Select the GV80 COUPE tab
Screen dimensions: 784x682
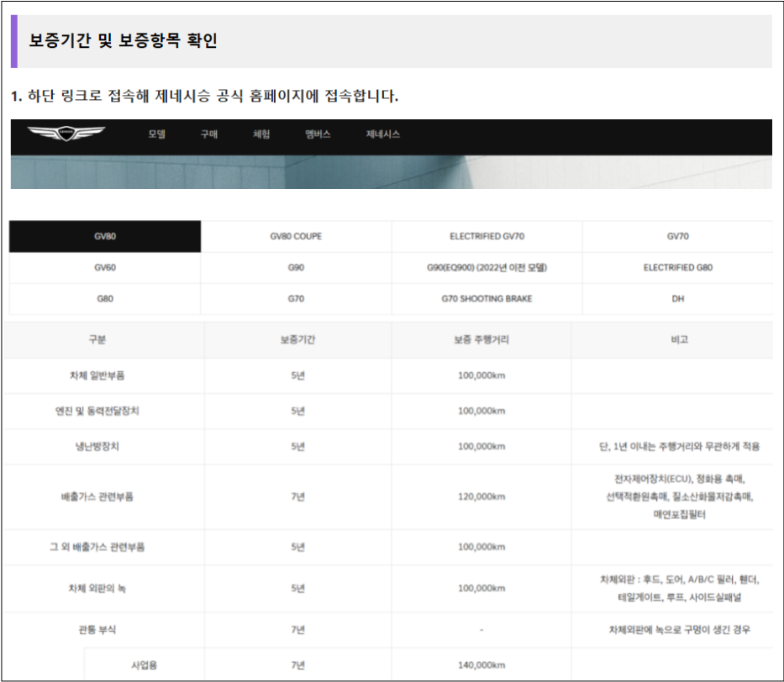coord(296,236)
